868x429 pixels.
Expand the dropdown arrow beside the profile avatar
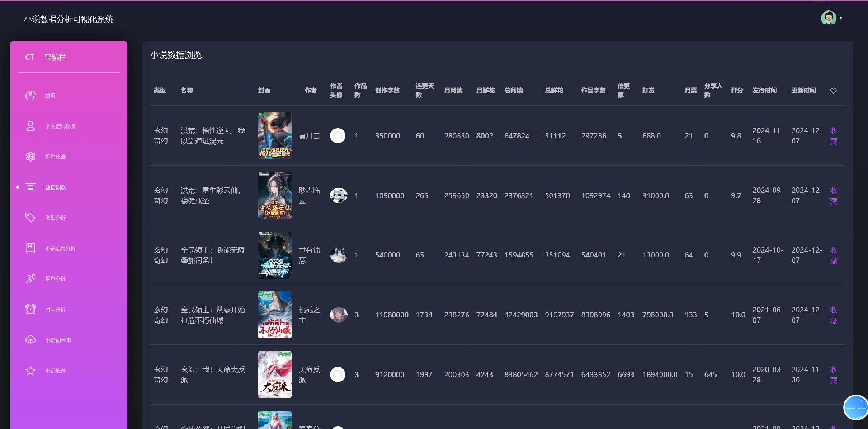point(840,18)
